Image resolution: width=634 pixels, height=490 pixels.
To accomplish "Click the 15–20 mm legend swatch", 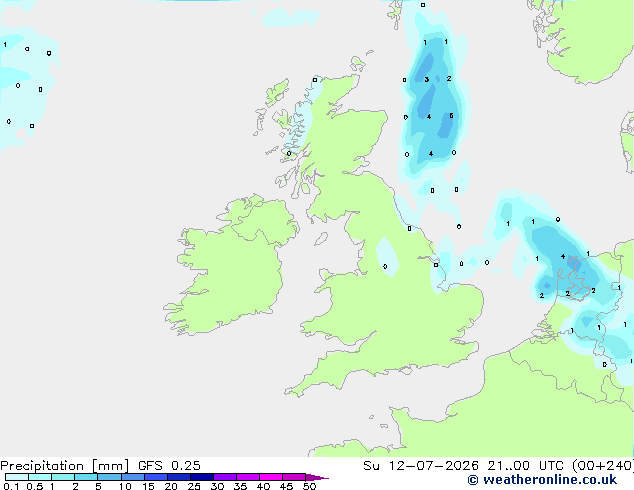I will point(155,477).
